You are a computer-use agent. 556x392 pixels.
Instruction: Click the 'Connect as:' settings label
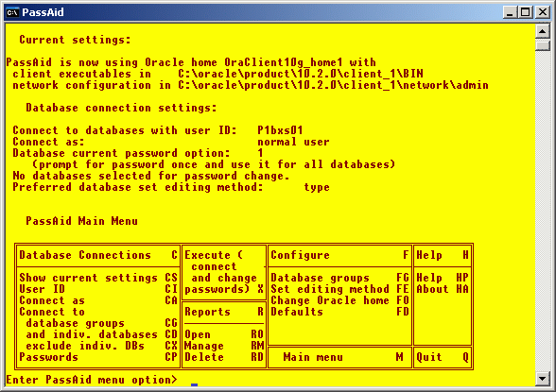tap(48, 142)
